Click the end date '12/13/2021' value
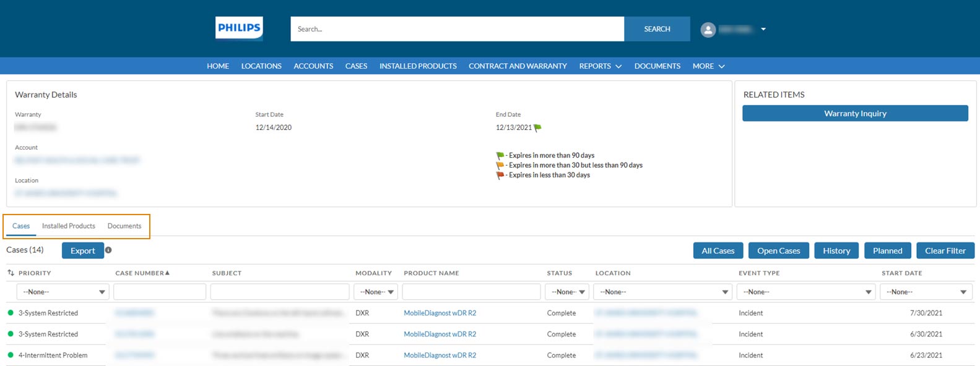The image size is (980, 366). click(513, 127)
